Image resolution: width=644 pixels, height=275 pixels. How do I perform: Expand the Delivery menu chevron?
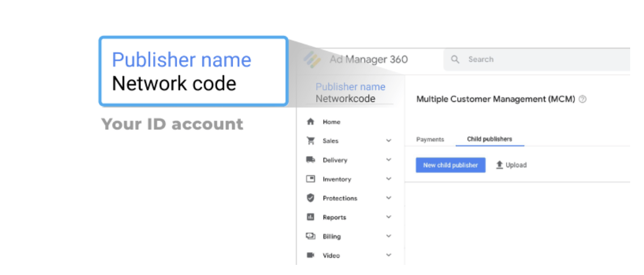coord(388,160)
